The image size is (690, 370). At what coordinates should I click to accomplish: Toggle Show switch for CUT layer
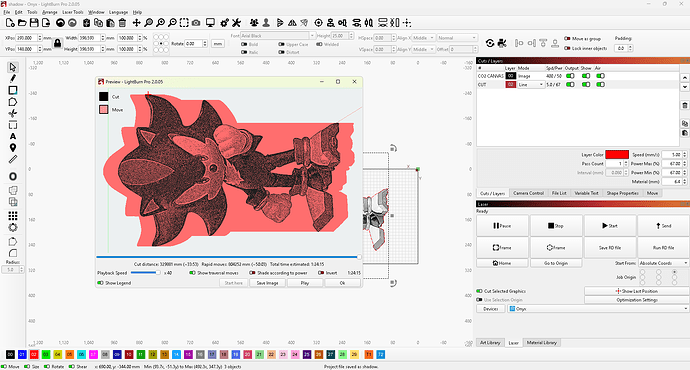coord(586,84)
